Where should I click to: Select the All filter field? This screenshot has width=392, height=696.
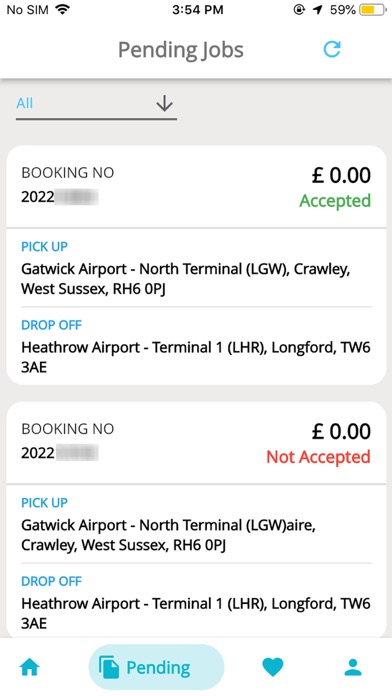tap(96, 105)
